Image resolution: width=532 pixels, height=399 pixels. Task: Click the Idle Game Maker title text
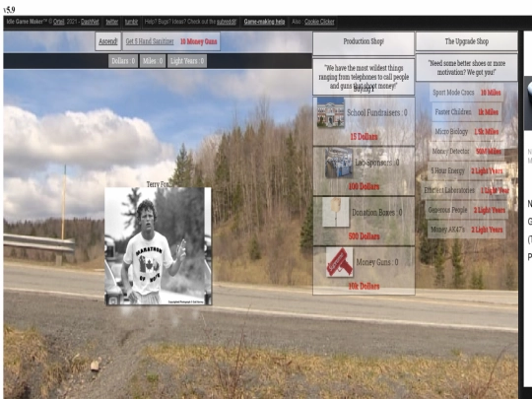click(x=27, y=22)
